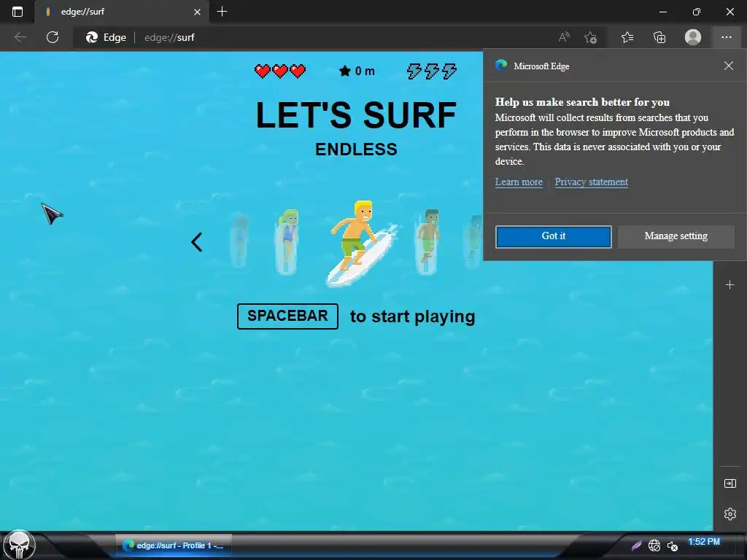Click the star distance 0 m counter
Viewport: 747px width, 560px height.
(x=357, y=71)
